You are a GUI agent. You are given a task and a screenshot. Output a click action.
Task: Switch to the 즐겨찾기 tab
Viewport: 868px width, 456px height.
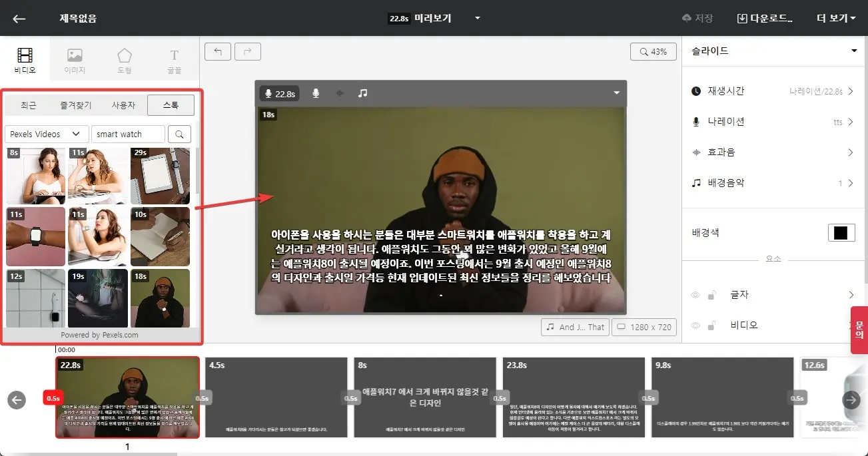[75, 105]
